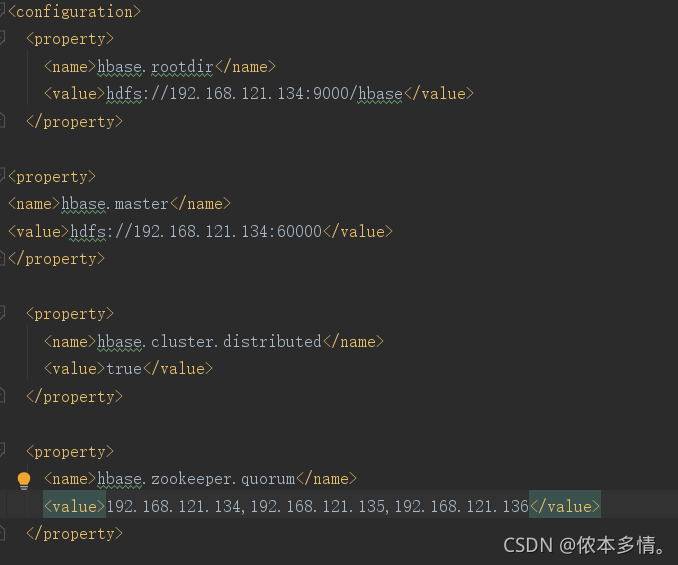Click the 'true' value text
This screenshot has width=678, height=565.
pyautogui.click(x=124, y=369)
